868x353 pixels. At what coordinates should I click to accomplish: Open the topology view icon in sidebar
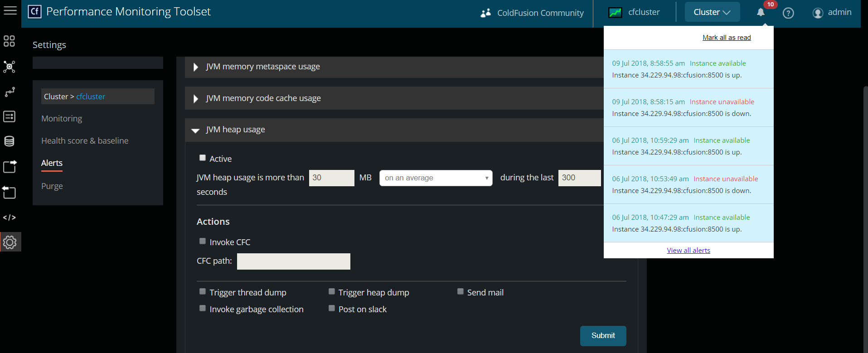(x=9, y=67)
